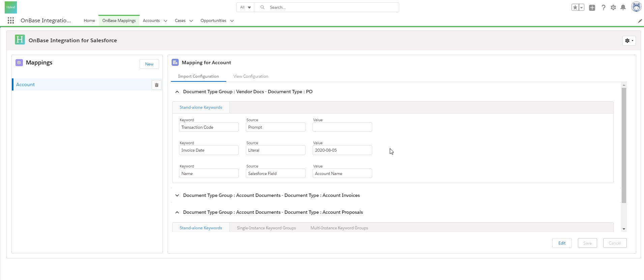The height and width of the screenshot is (280, 644).
Task: Open the Favorites star icon
Action: (x=575, y=7)
